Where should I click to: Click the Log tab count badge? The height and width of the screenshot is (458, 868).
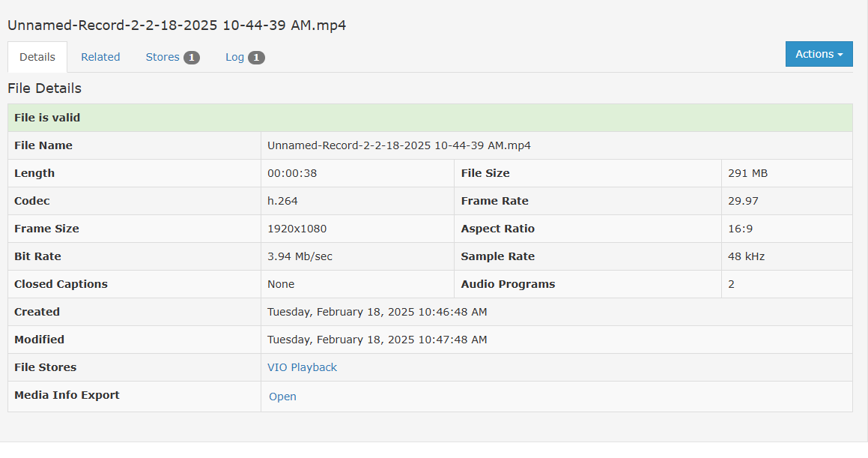pyautogui.click(x=255, y=56)
